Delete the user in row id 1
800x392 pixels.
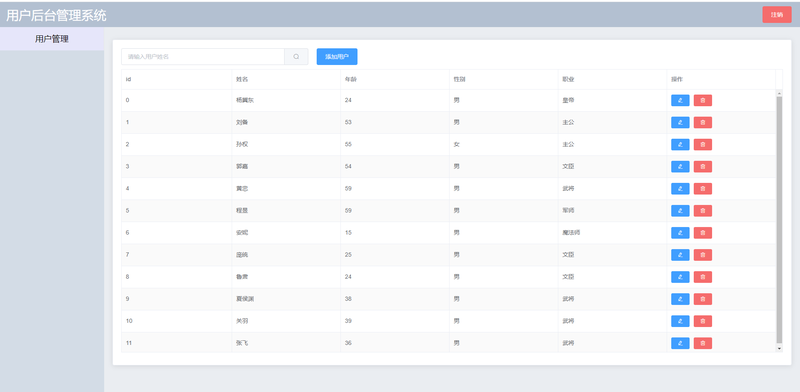(703, 122)
